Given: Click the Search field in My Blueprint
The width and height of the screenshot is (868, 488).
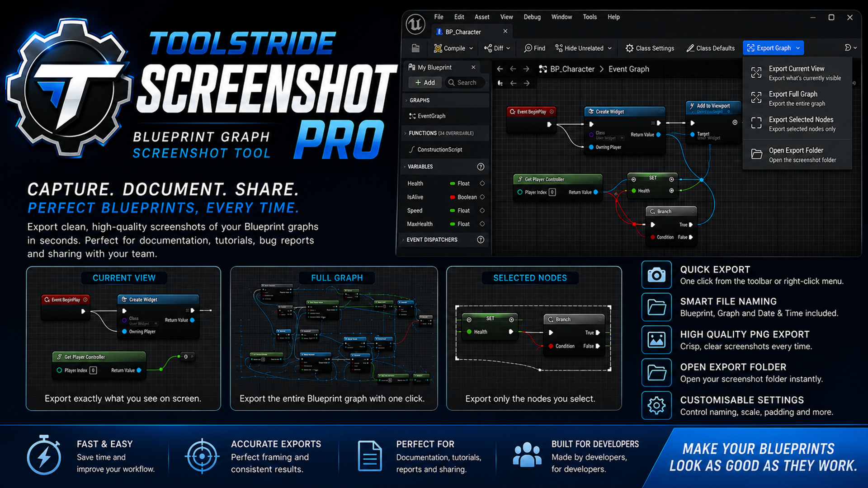Looking at the screenshot, I should click(x=465, y=83).
